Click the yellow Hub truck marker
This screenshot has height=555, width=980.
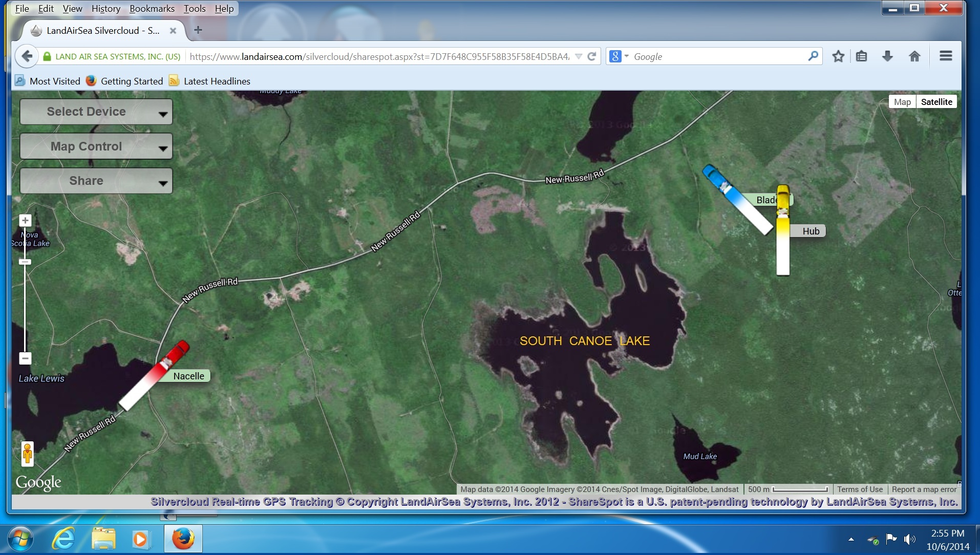point(783,230)
